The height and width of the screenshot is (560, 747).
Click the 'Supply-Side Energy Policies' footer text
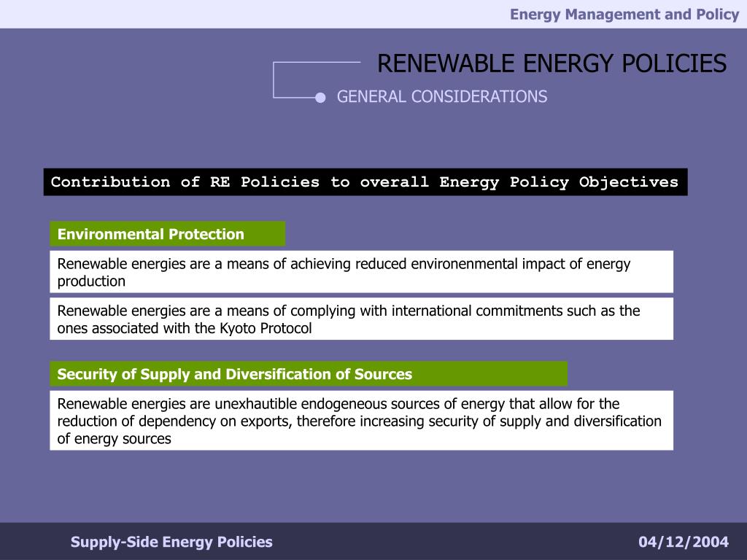pos(171,542)
